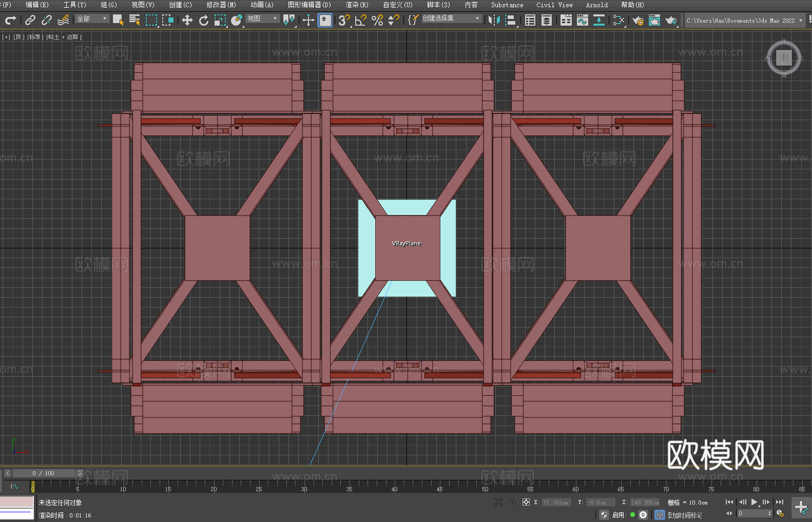Click the [顶] viewport view label
This screenshot has height=522, width=812.
pos(18,37)
